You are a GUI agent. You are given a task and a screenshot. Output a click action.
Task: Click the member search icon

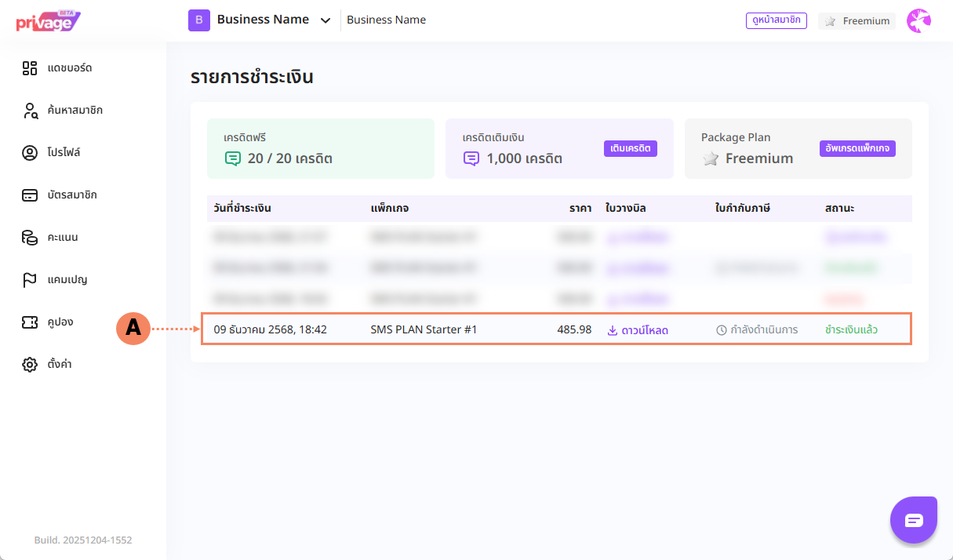[30, 111]
